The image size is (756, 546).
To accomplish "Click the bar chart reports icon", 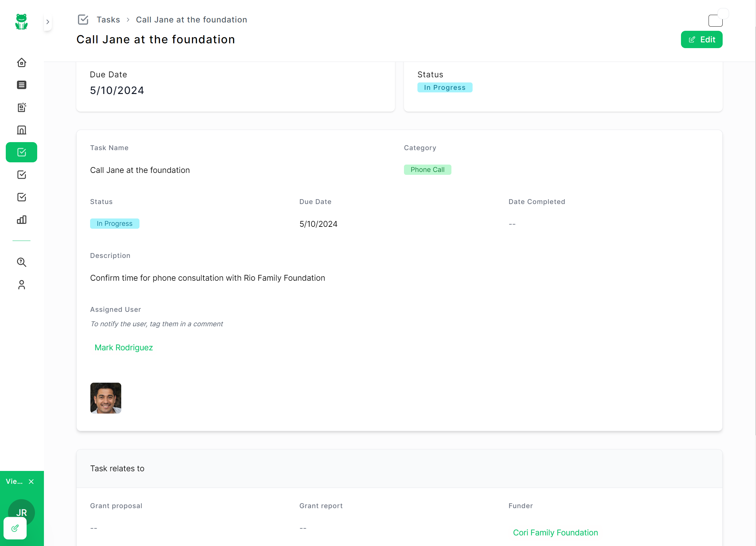I will pyautogui.click(x=22, y=219).
